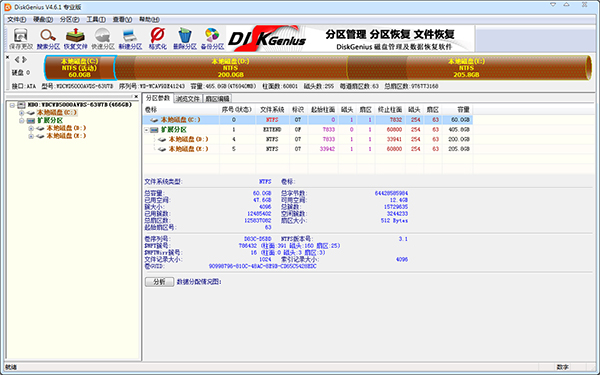Click the drive icon in table row 本地磁盘(C:)
This screenshot has width=600, height=375.
coord(154,120)
